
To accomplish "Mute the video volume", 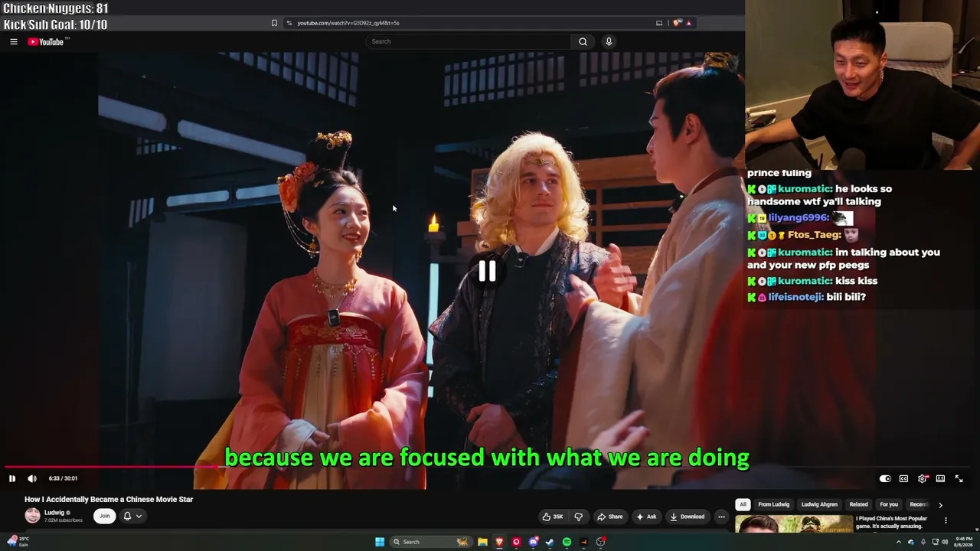I will [x=32, y=478].
